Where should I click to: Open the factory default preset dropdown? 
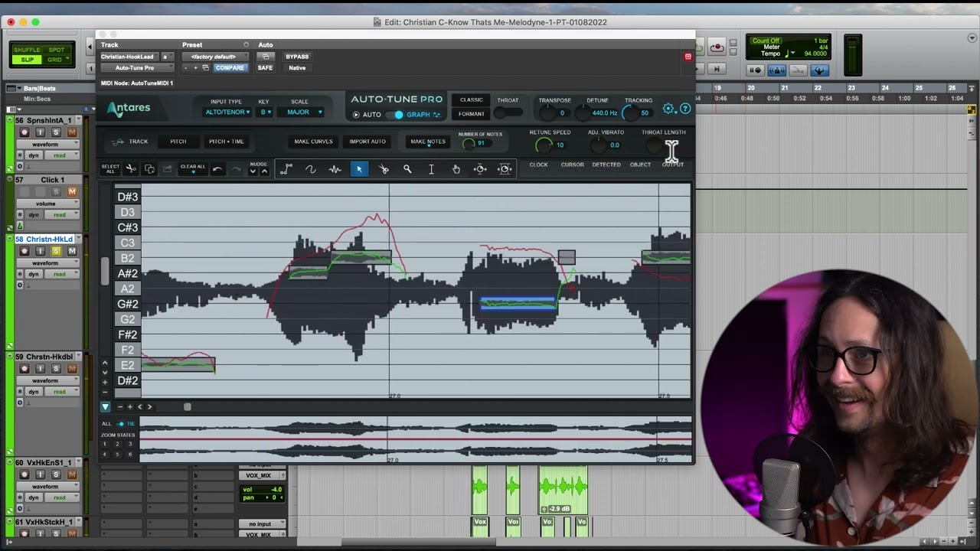214,57
